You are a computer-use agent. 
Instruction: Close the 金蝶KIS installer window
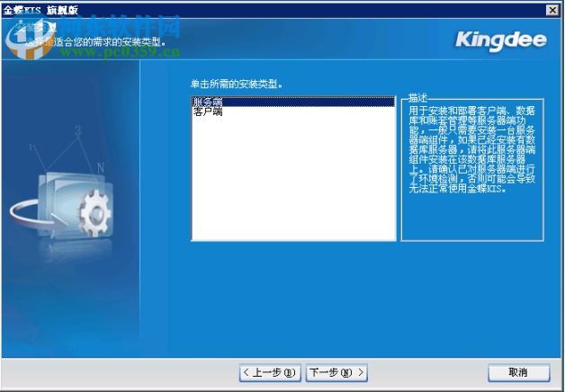tap(552, 10)
